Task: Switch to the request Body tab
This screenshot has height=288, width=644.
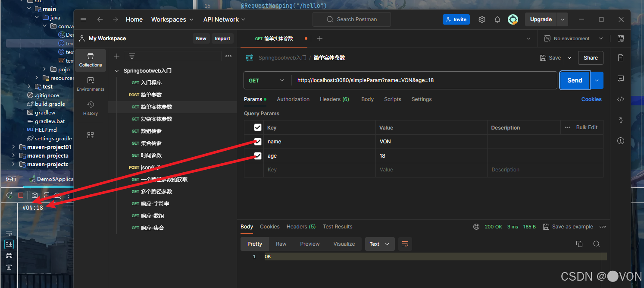Action: click(x=367, y=99)
